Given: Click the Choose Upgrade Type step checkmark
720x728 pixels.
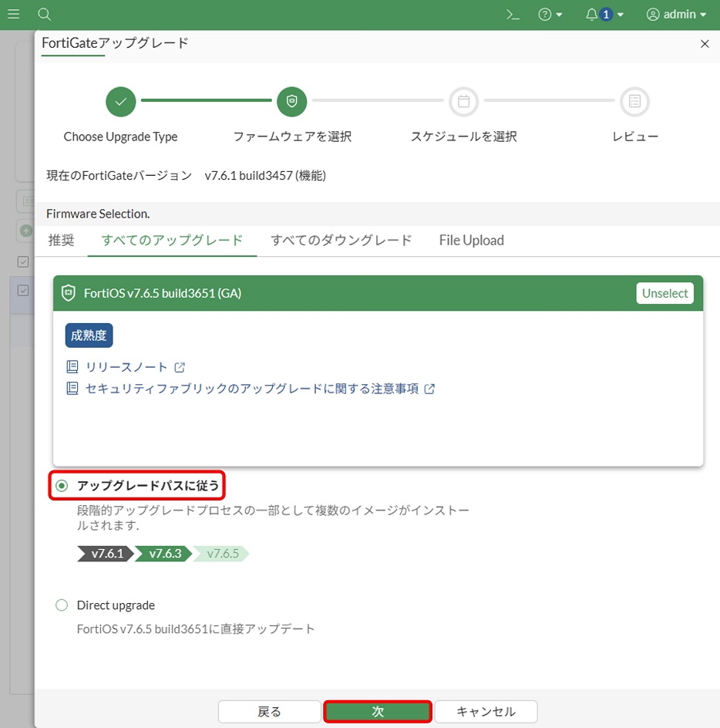Looking at the screenshot, I should [121, 101].
